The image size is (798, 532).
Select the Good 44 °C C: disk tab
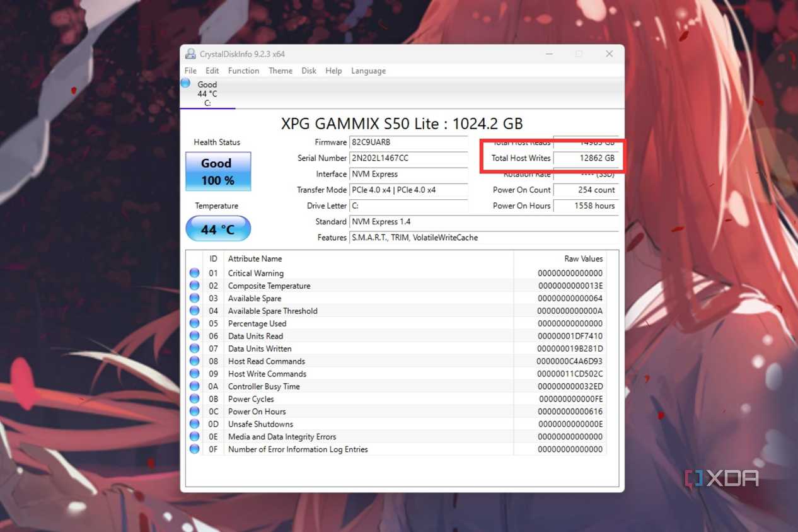[x=207, y=93]
